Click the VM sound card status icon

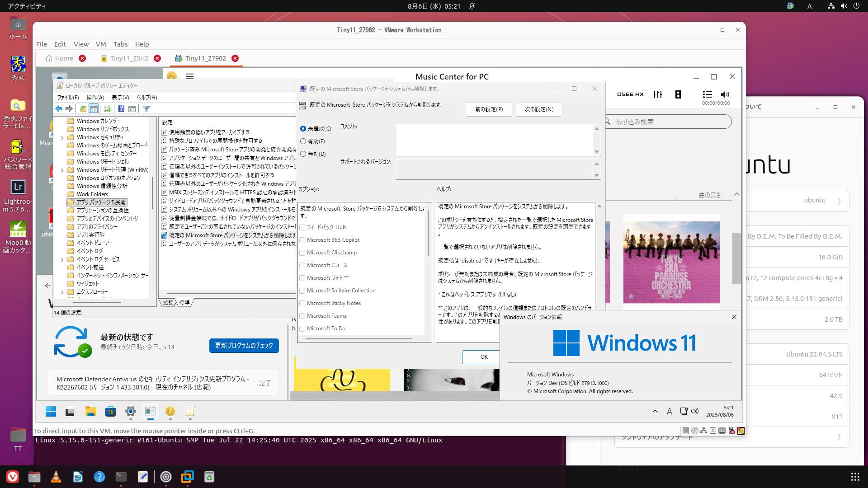click(713, 431)
